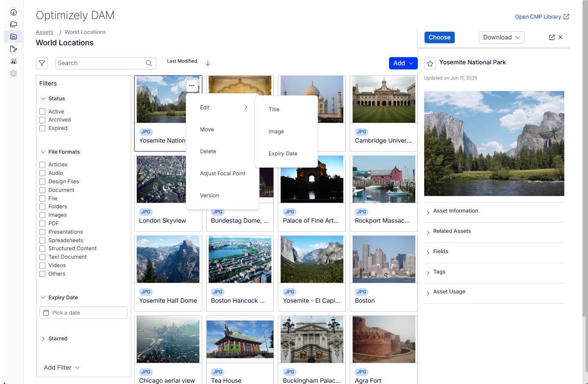The width and height of the screenshot is (588, 384).
Task: Expand the Asset Information section
Action: 455,211
